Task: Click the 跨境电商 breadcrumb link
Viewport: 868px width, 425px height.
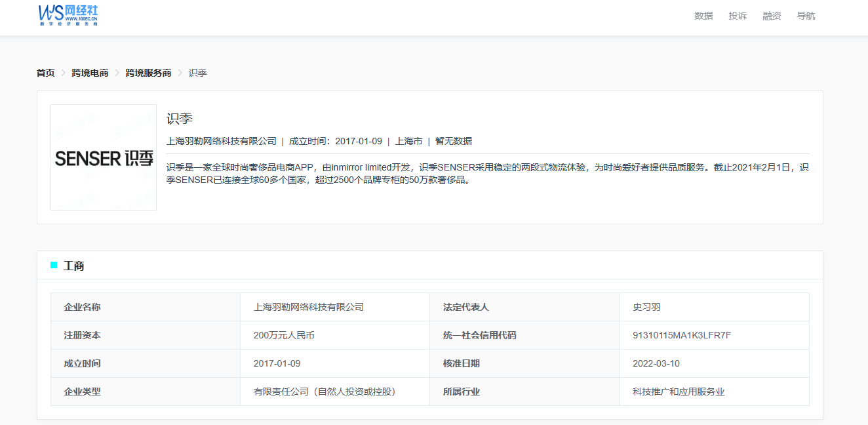Action: click(90, 73)
